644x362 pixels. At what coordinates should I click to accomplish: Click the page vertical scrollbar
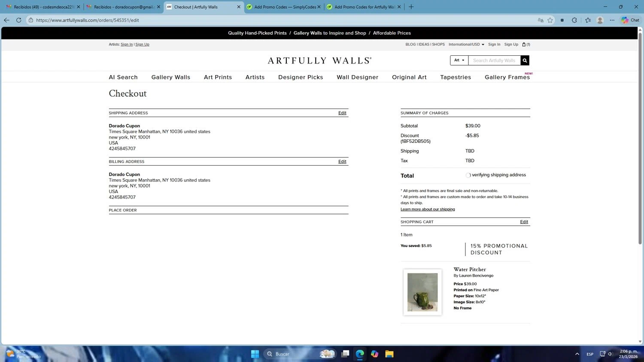[x=640, y=139]
